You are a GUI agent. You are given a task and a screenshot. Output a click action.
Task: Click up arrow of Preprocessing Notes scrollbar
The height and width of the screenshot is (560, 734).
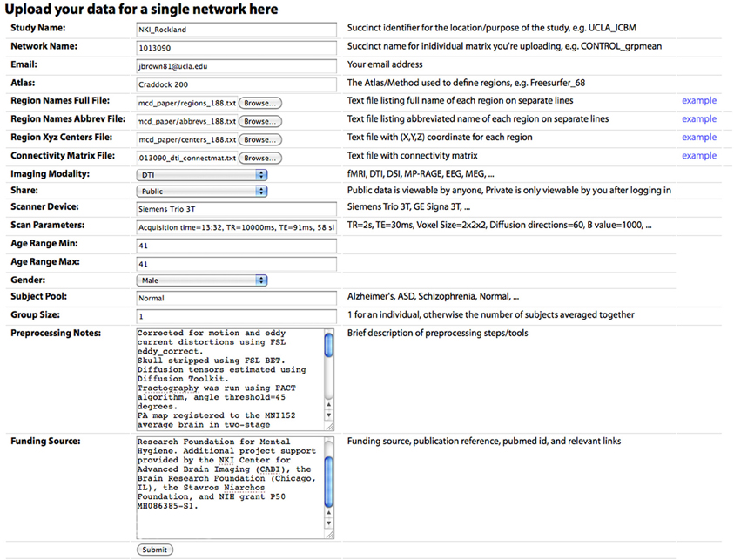click(x=328, y=404)
